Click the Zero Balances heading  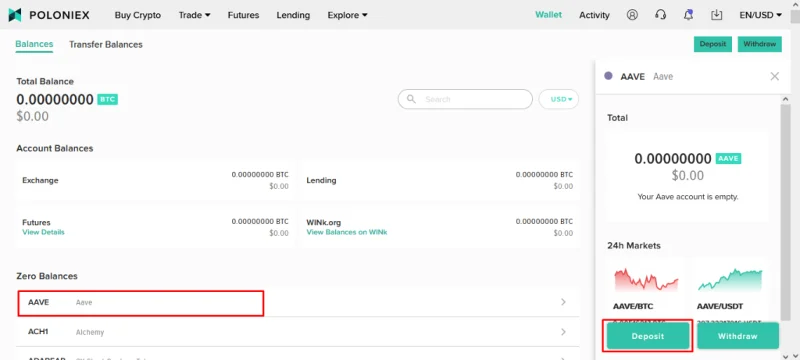47,276
